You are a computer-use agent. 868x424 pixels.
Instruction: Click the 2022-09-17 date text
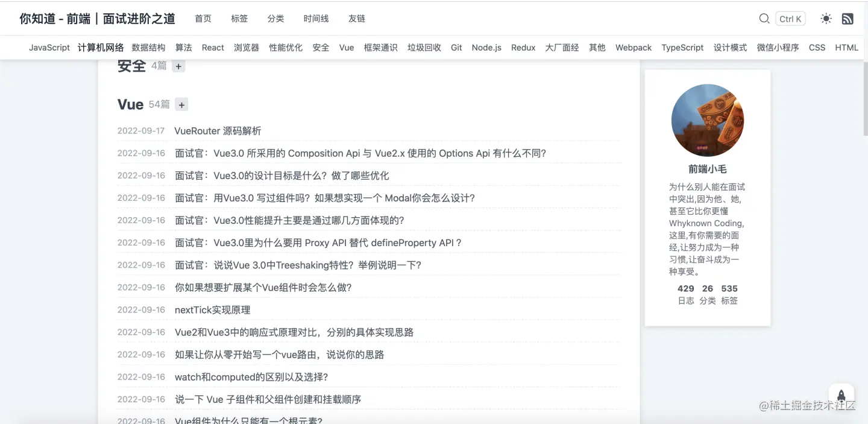(x=141, y=131)
